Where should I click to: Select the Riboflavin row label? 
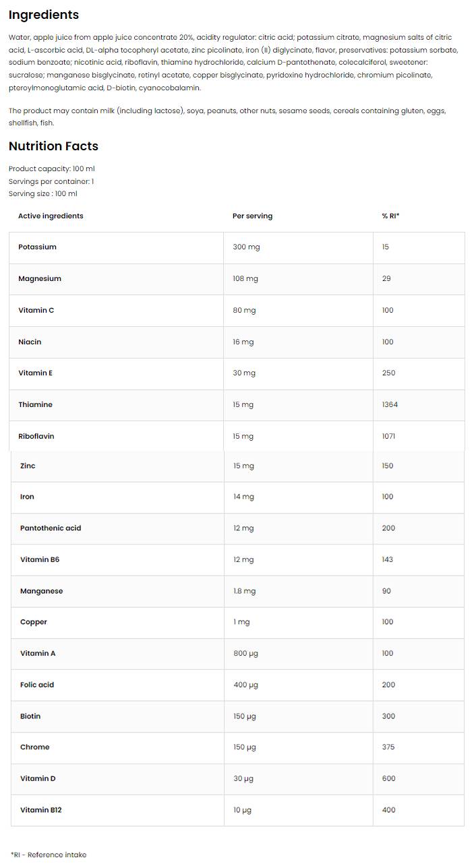click(x=36, y=437)
